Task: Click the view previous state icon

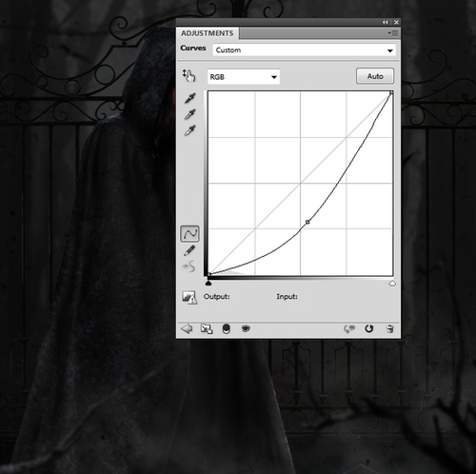Action: tap(349, 329)
